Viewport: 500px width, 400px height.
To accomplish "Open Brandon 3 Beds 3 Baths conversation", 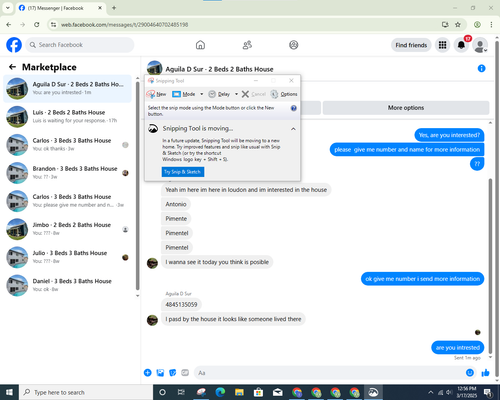I will coord(67,173).
